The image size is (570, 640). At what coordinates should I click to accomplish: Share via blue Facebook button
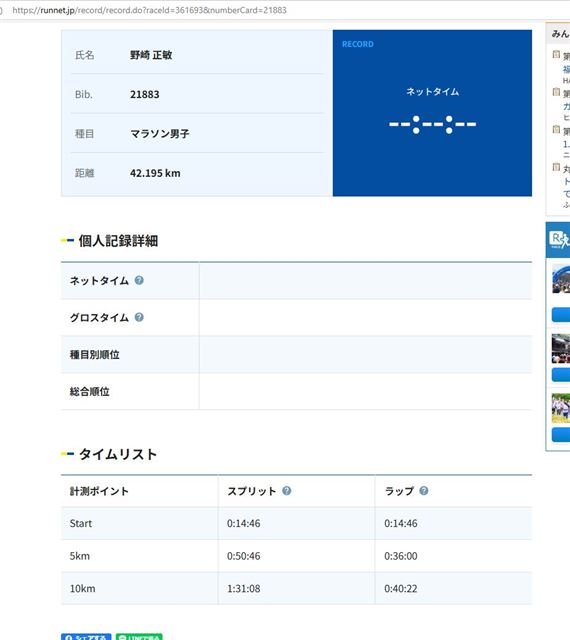click(86, 637)
